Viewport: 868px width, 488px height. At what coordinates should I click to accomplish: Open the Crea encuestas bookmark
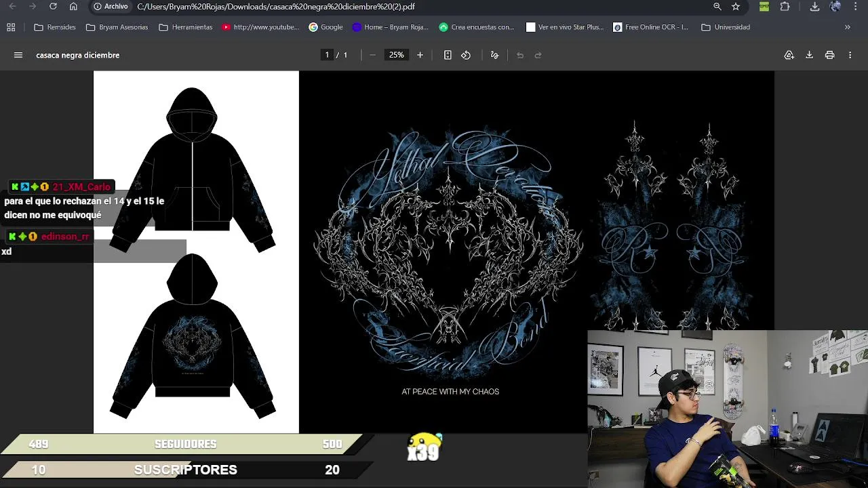click(x=477, y=27)
